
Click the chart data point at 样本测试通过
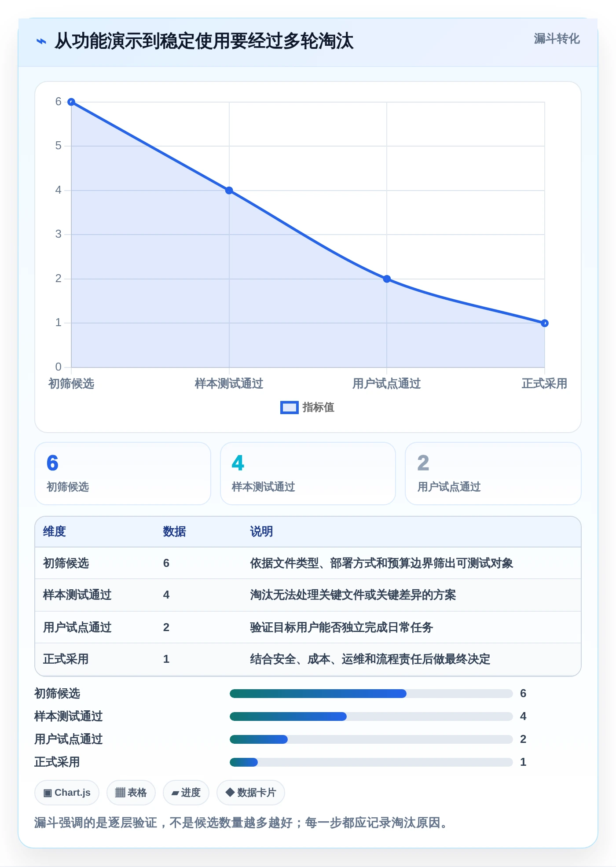click(x=229, y=191)
